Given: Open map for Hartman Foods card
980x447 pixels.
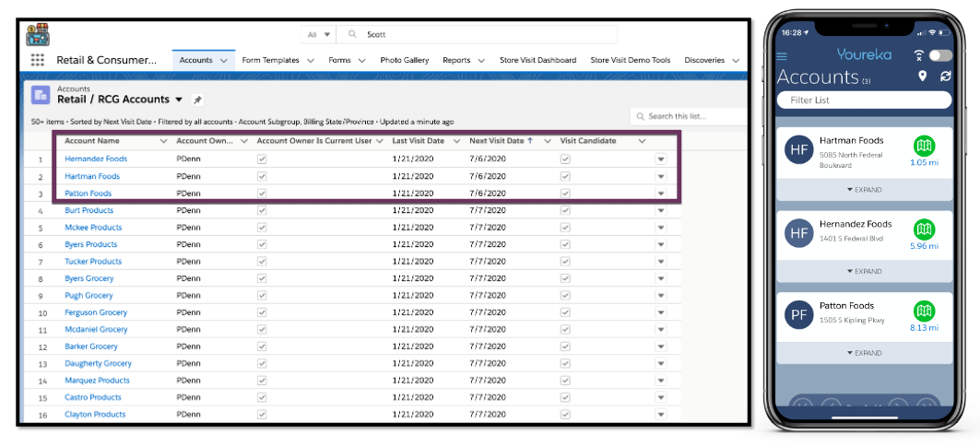Looking at the screenshot, I should [924, 147].
